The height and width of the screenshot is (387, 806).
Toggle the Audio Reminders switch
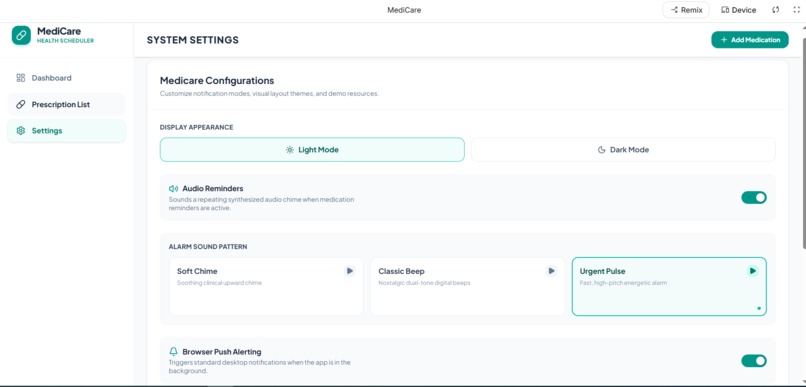(754, 197)
